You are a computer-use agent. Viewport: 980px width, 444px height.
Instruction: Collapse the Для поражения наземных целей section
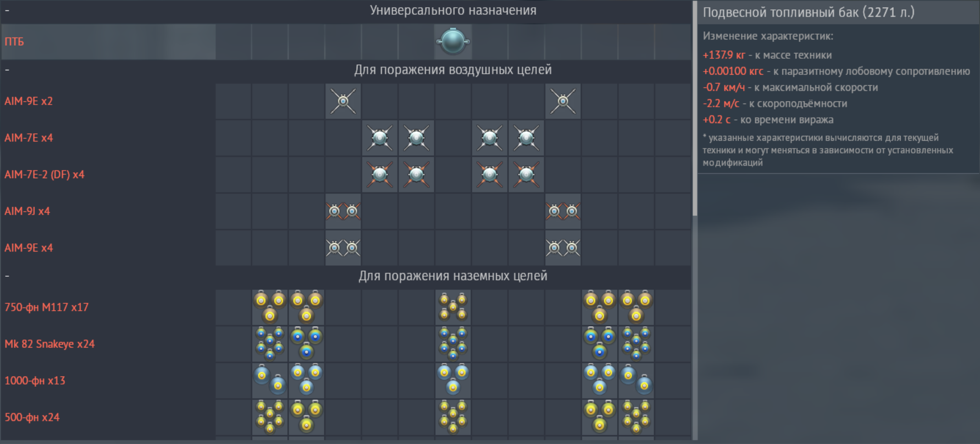[7, 276]
